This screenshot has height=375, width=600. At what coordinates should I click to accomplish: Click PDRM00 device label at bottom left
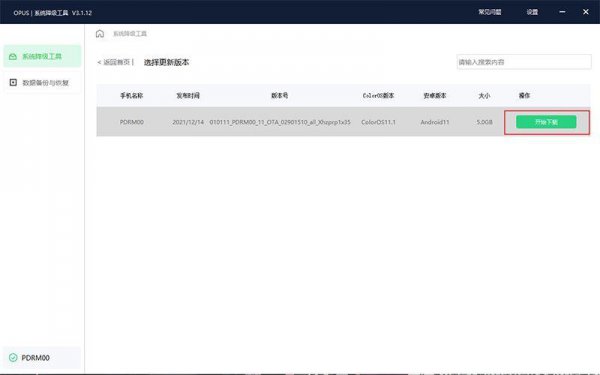(x=35, y=358)
